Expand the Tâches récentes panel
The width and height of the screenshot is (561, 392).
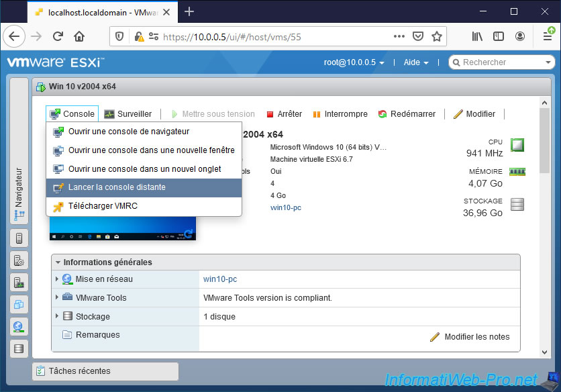[105, 371]
